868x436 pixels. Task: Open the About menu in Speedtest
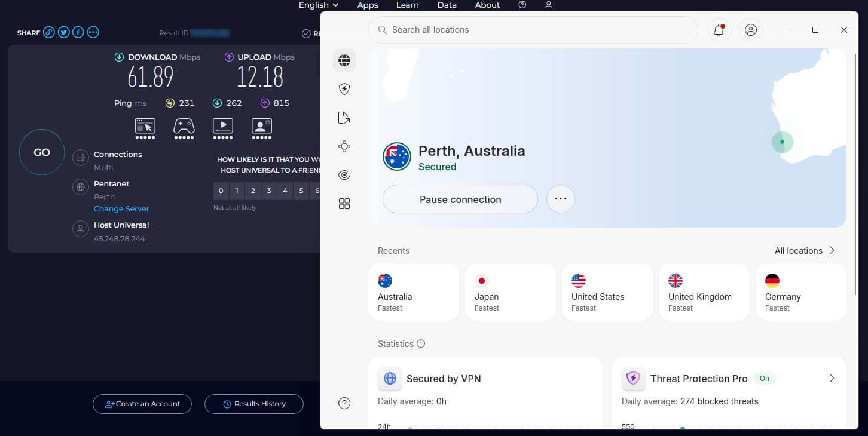click(x=487, y=5)
